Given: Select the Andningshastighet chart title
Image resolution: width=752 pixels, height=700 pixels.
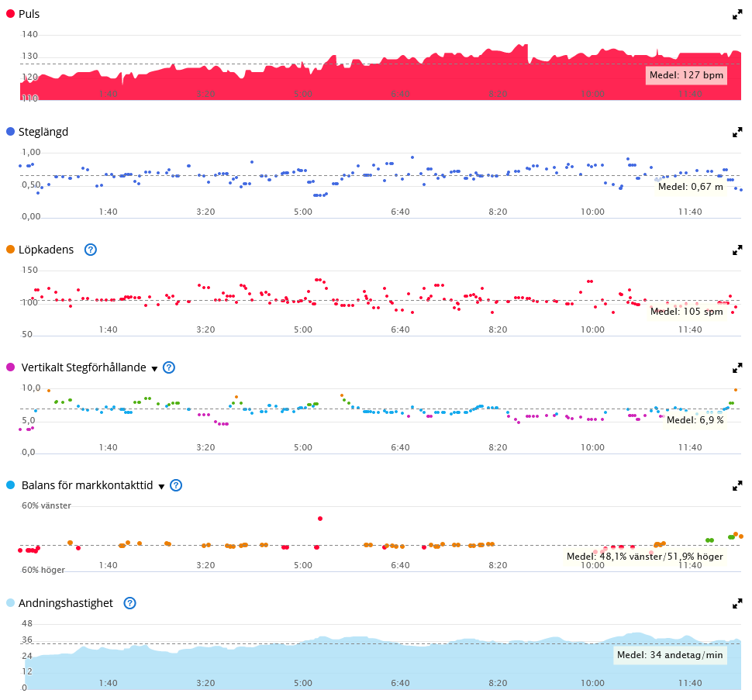Looking at the screenshot, I should [x=66, y=603].
